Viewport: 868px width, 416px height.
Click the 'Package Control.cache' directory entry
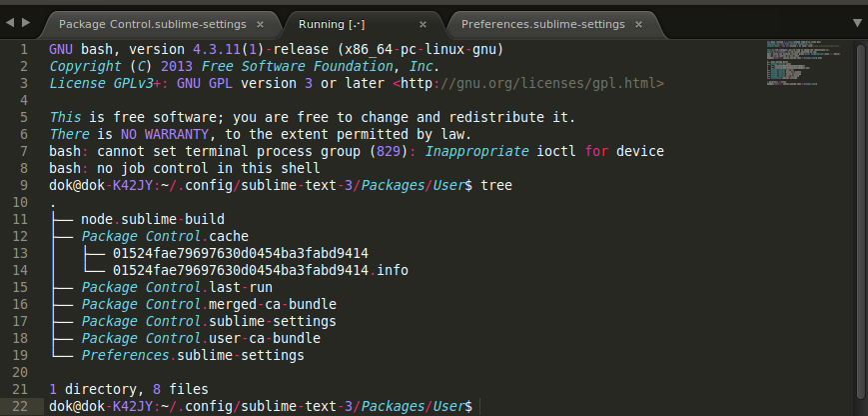point(165,237)
